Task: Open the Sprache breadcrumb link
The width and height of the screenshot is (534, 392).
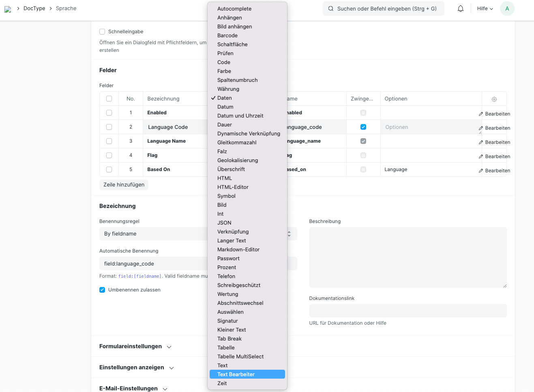Action: (66, 9)
